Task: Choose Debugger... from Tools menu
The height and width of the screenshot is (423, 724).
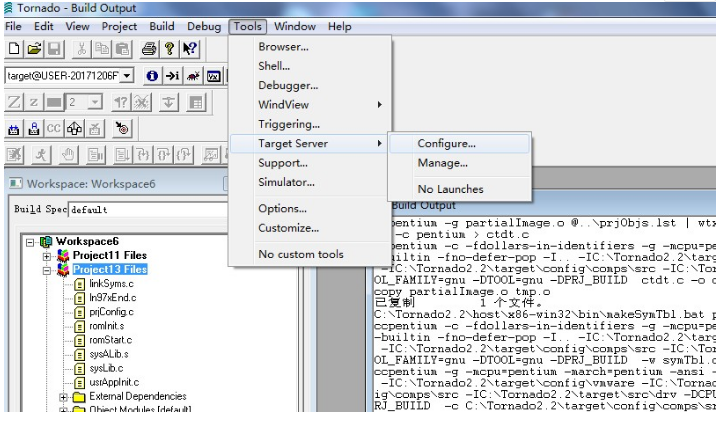Action: point(310,85)
